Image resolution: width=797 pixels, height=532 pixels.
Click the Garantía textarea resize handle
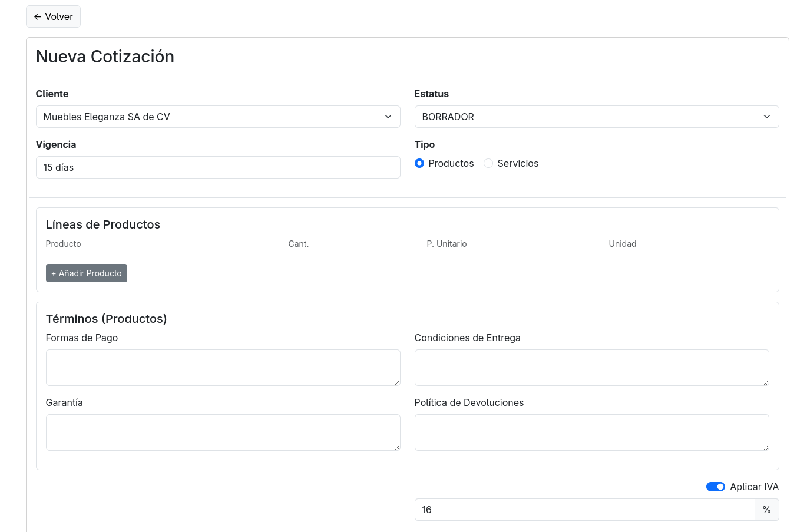(x=397, y=447)
